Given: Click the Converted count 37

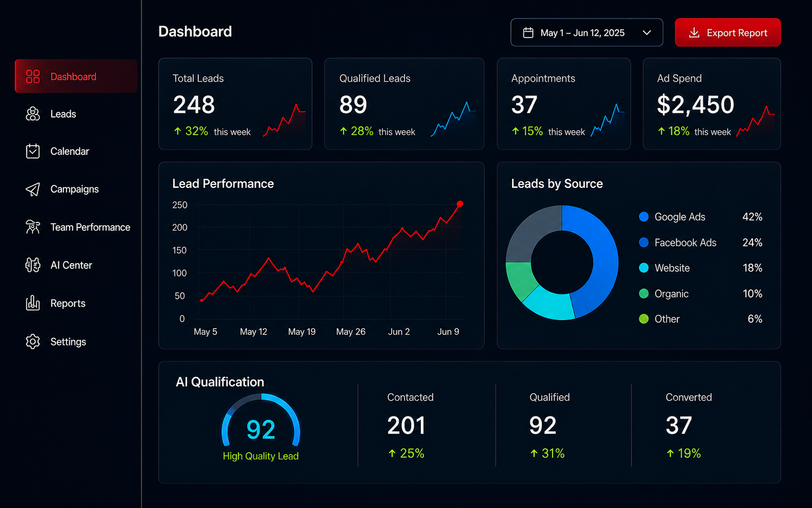Looking at the screenshot, I should 679,426.
